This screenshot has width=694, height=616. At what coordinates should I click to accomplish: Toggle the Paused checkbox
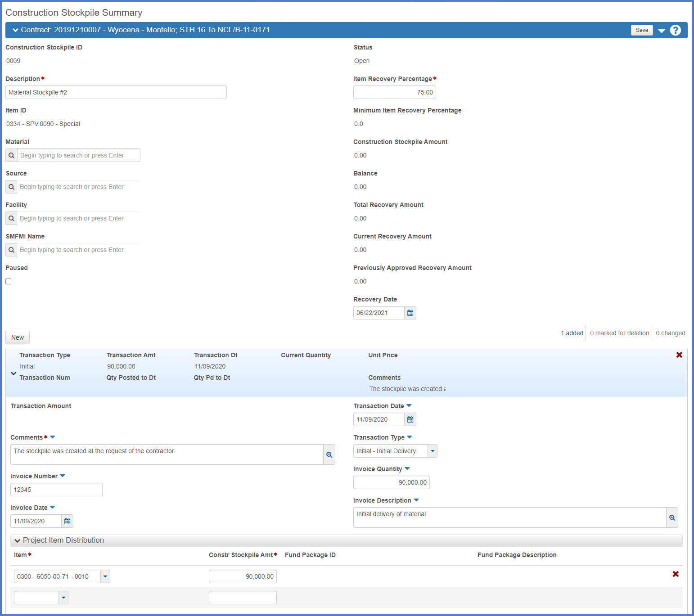point(9,281)
